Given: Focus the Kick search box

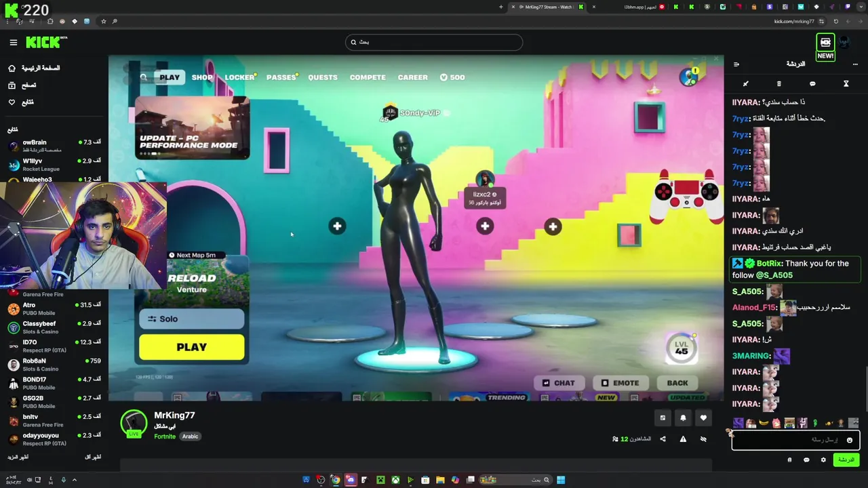Looking at the screenshot, I should click(434, 42).
